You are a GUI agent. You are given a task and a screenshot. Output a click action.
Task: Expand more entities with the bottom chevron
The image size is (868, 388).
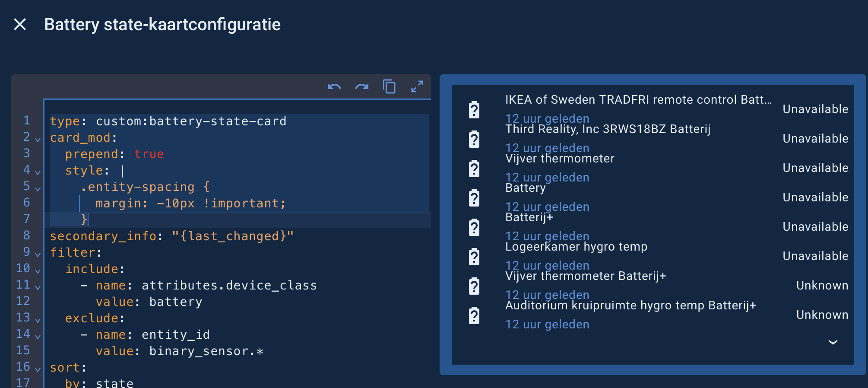[x=833, y=342]
